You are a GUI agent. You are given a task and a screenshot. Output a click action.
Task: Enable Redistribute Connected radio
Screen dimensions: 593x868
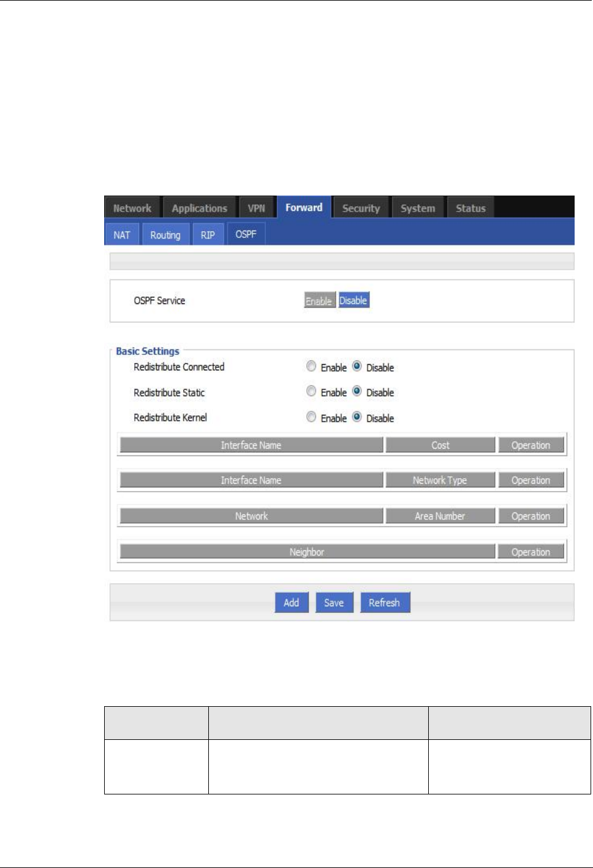[311, 367]
